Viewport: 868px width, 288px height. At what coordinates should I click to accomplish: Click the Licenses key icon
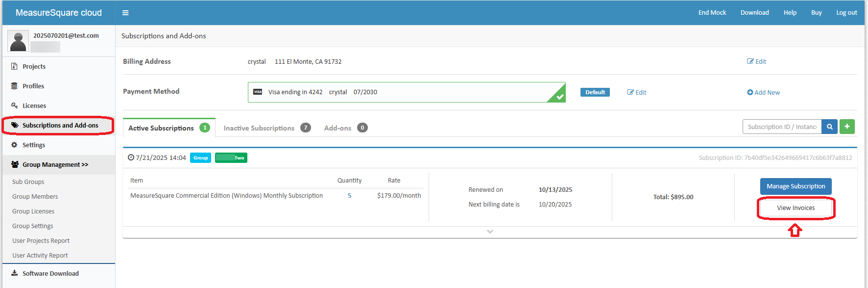14,105
